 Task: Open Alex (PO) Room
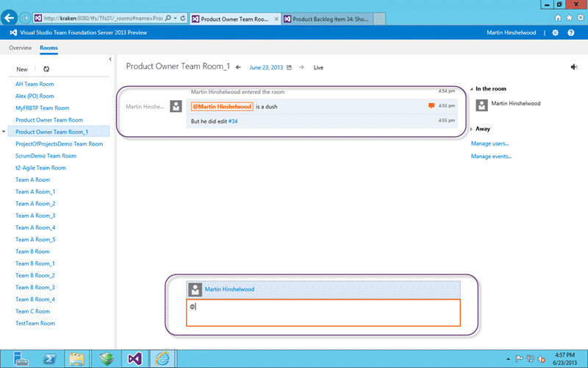point(35,96)
